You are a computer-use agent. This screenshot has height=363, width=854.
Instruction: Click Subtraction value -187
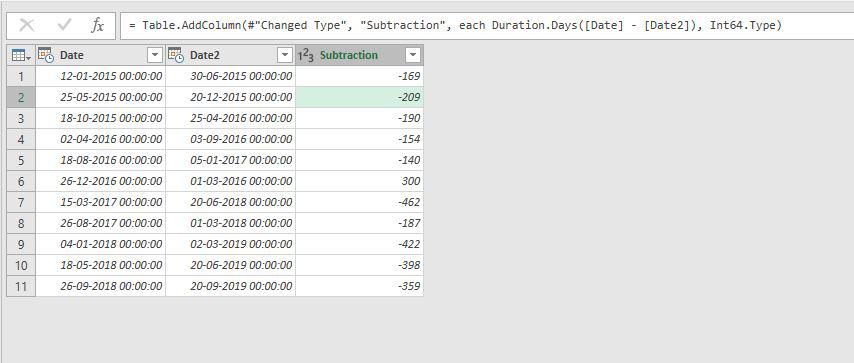(x=359, y=223)
